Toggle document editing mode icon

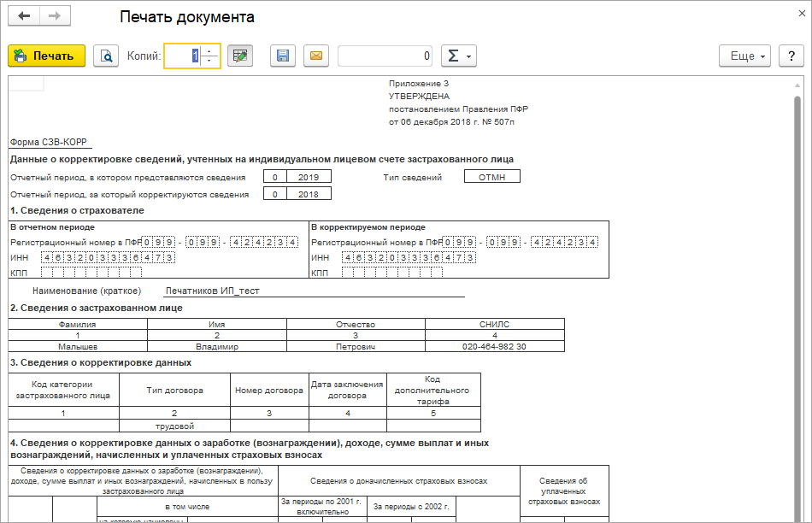coord(240,56)
